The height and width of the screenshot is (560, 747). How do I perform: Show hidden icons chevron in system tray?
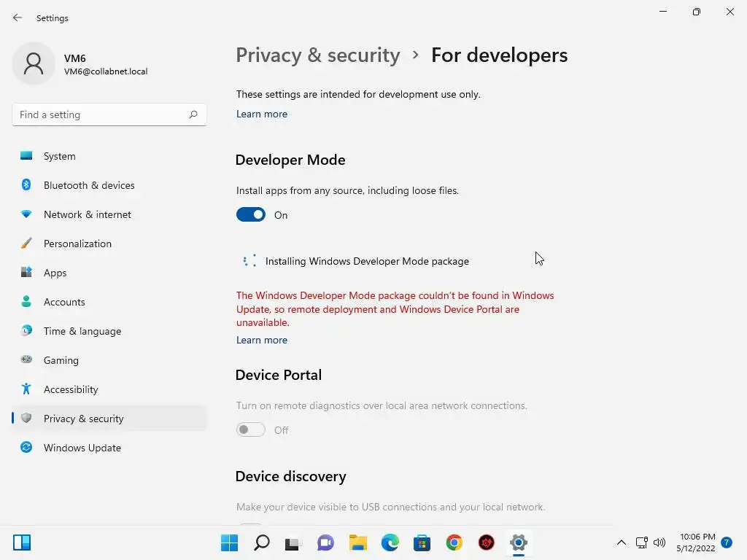click(x=622, y=542)
